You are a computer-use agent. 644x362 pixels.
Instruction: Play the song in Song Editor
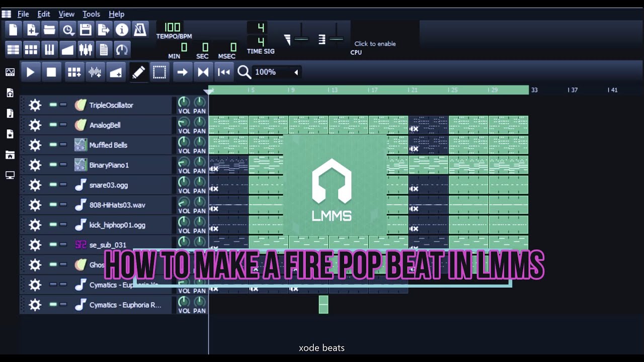coord(30,72)
